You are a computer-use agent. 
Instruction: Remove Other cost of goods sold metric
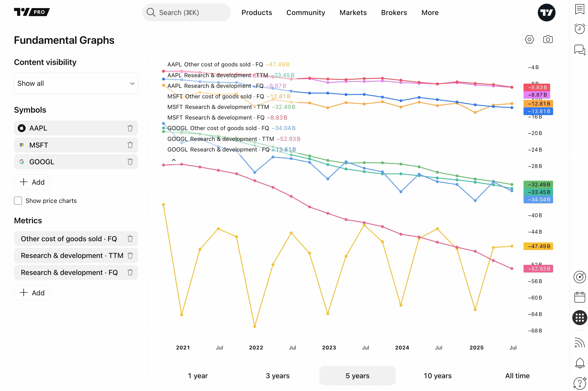130,239
